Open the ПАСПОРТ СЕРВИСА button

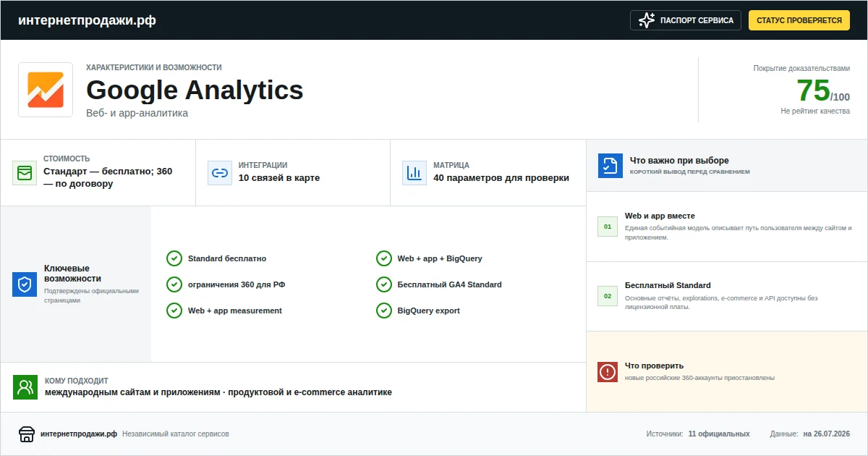click(686, 20)
